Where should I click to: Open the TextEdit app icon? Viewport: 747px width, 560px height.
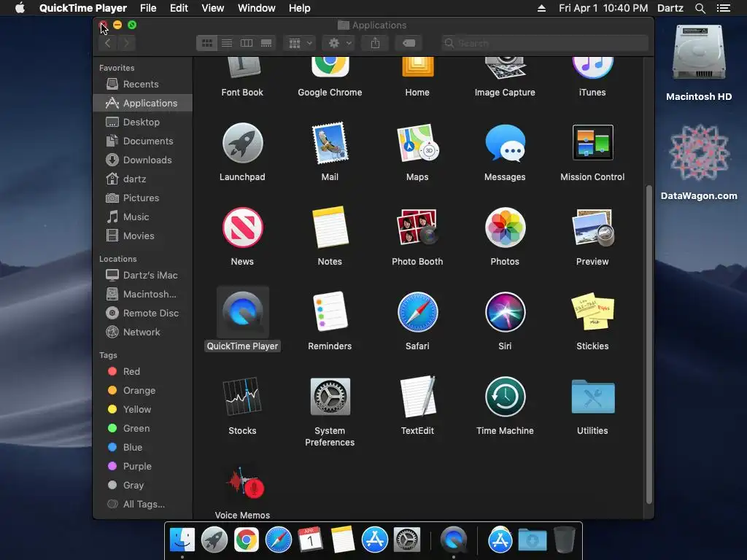(417, 396)
